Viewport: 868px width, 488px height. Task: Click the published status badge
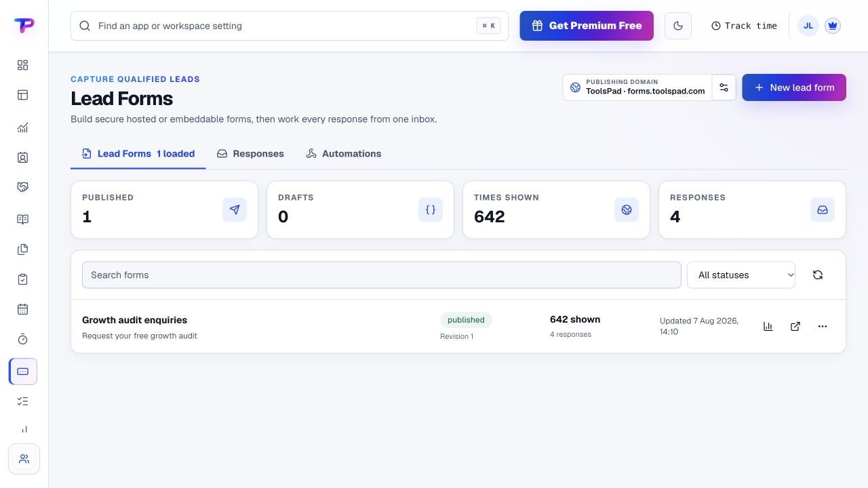(x=466, y=320)
